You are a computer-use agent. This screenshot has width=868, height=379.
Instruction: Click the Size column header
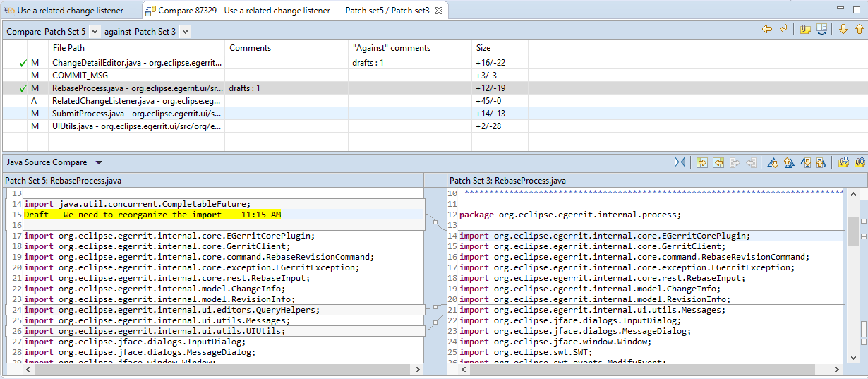point(483,48)
